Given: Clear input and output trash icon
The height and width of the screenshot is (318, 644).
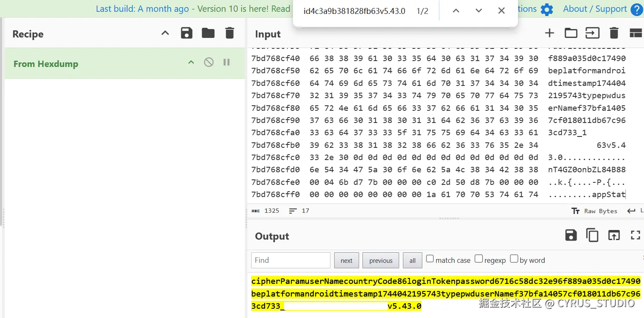Looking at the screenshot, I should 614,33.
